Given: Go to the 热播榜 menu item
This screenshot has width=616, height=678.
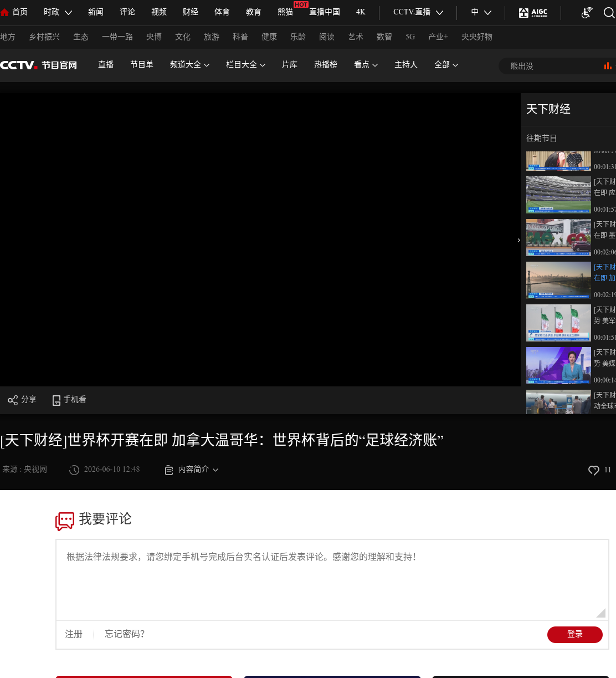Looking at the screenshot, I should pos(326,65).
